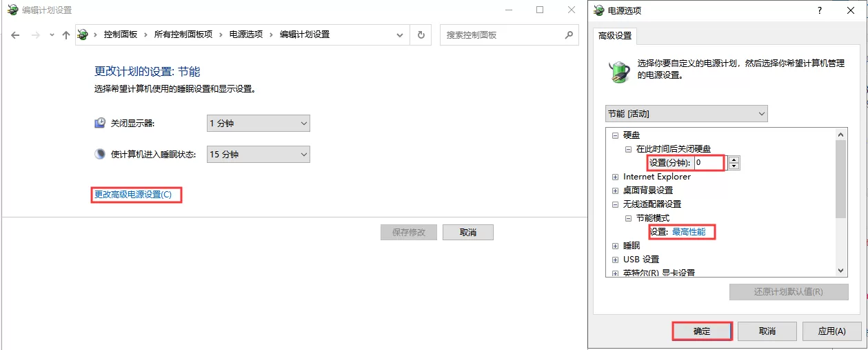
Task: Open recent locations dropdown chevron
Action: tap(52, 35)
